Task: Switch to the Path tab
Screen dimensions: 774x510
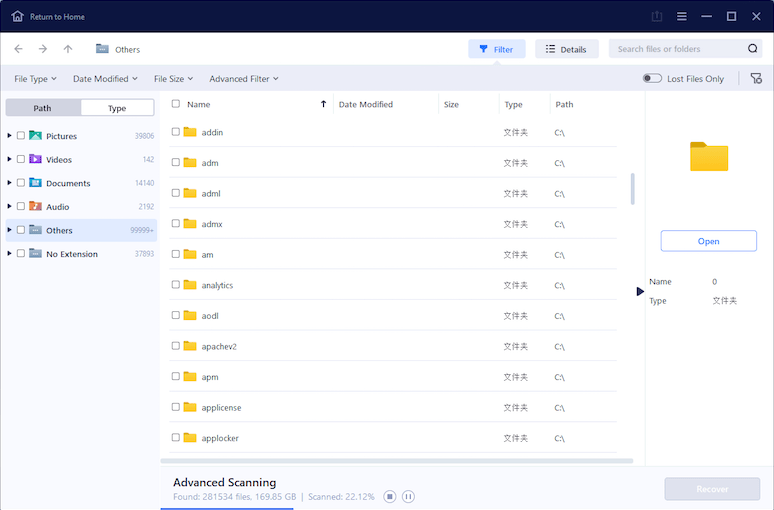Action: (x=43, y=108)
